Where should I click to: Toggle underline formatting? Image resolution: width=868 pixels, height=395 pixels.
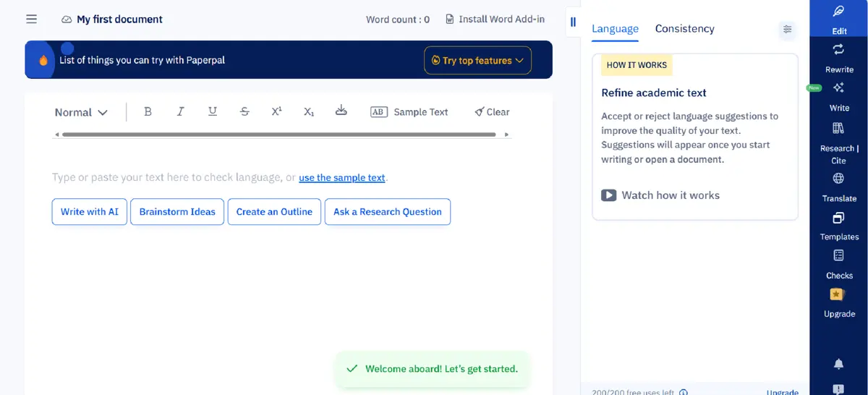point(213,111)
